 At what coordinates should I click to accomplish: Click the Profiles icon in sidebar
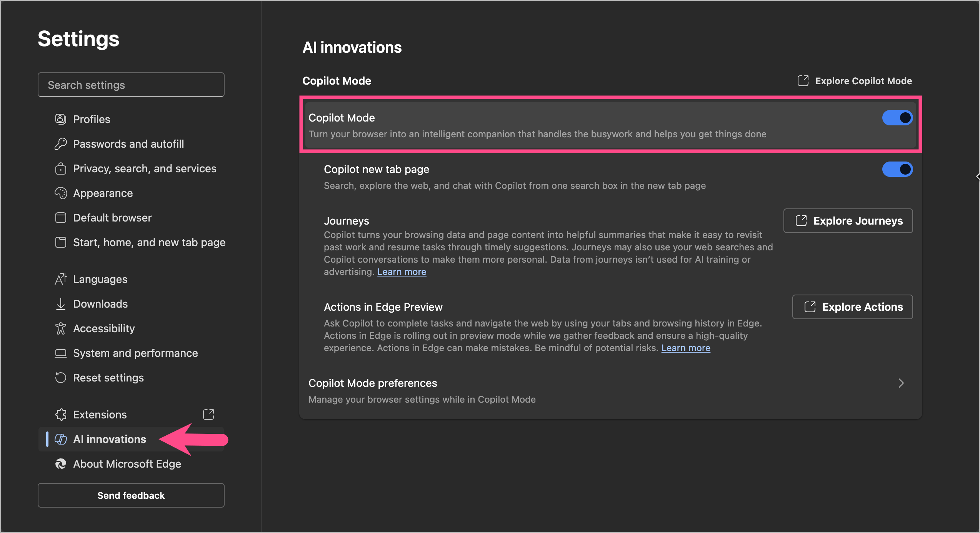[x=61, y=119]
